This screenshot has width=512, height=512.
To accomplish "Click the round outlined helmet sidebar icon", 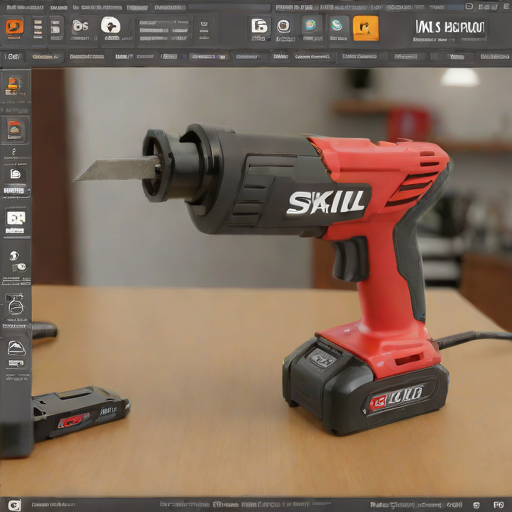I will 16,306.
